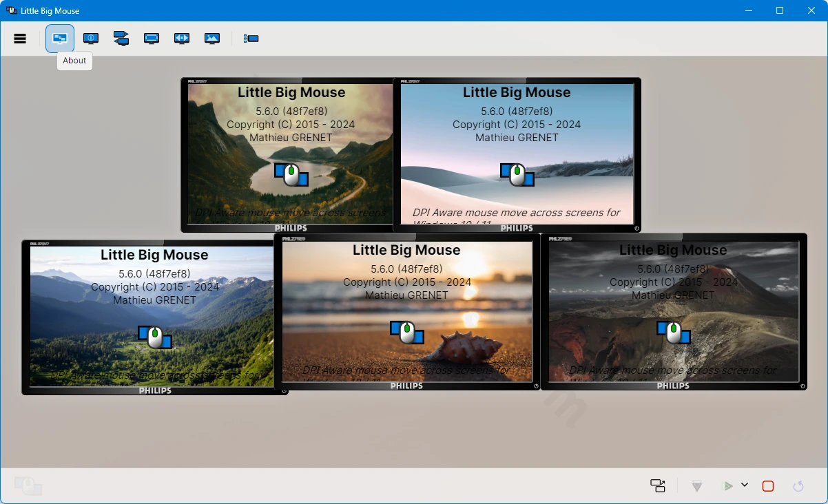Click the faded mouse logo in the bottom bar

point(28,486)
